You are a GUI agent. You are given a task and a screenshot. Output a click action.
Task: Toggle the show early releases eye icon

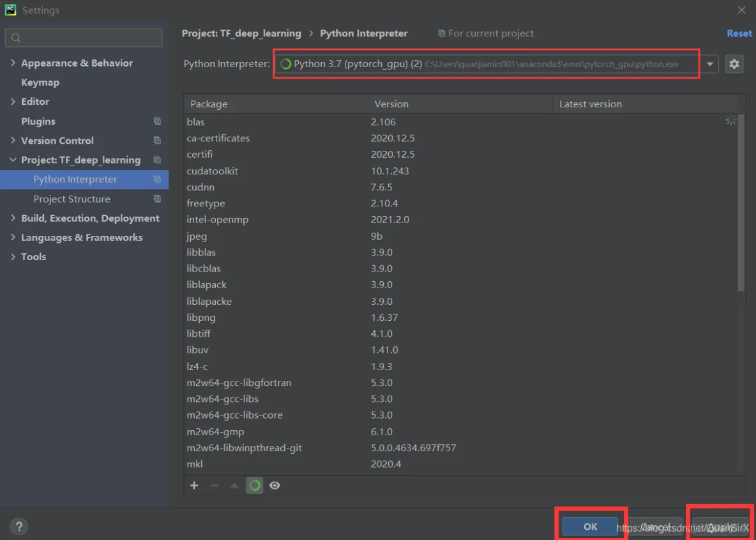click(x=275, y=486)
